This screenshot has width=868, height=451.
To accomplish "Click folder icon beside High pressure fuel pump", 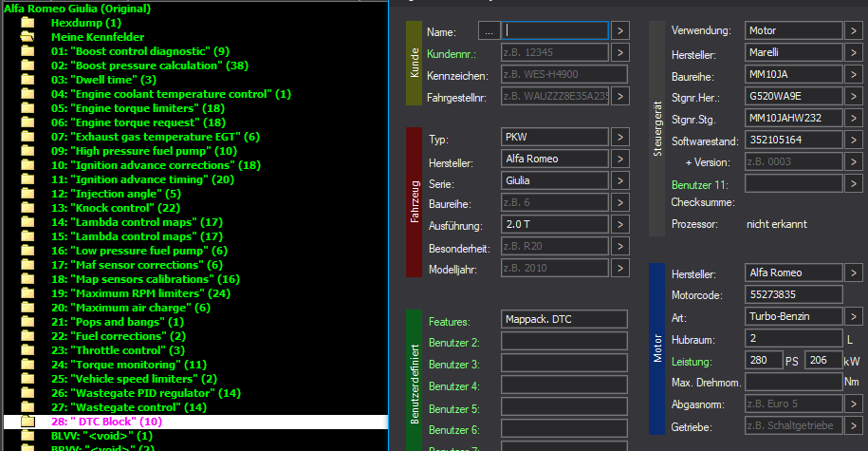I will (x=28, y=151).
